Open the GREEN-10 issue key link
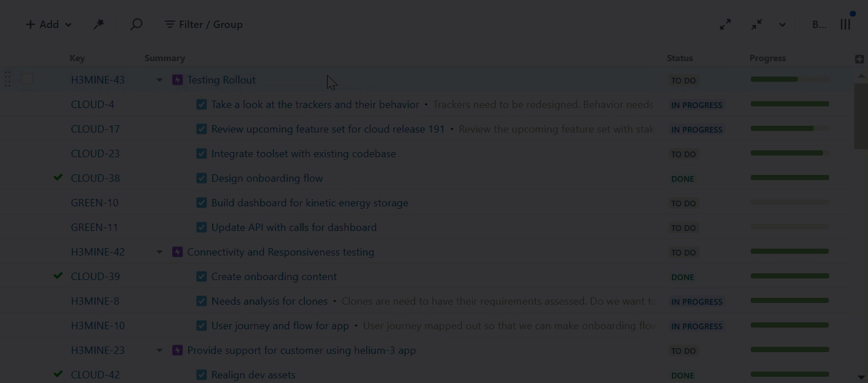 [x=94, y=203]
